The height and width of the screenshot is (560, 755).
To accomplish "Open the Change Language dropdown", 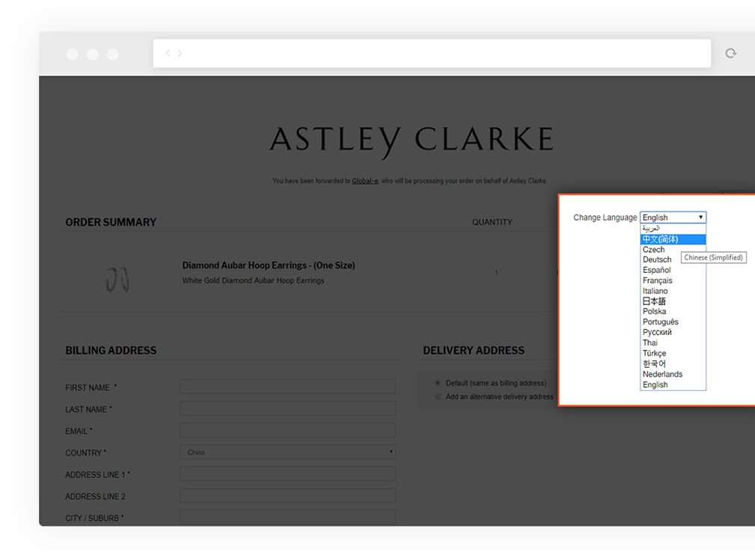I will 673,218.
